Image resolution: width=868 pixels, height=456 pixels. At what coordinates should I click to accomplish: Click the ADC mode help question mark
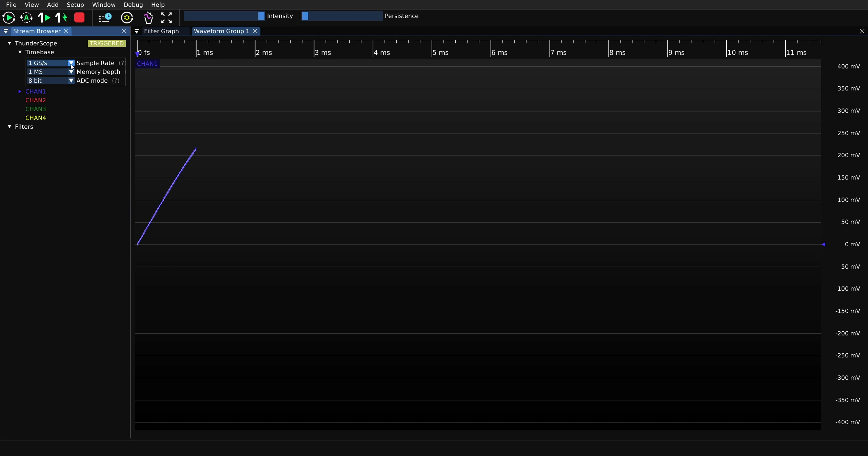[x=116, y=81]
